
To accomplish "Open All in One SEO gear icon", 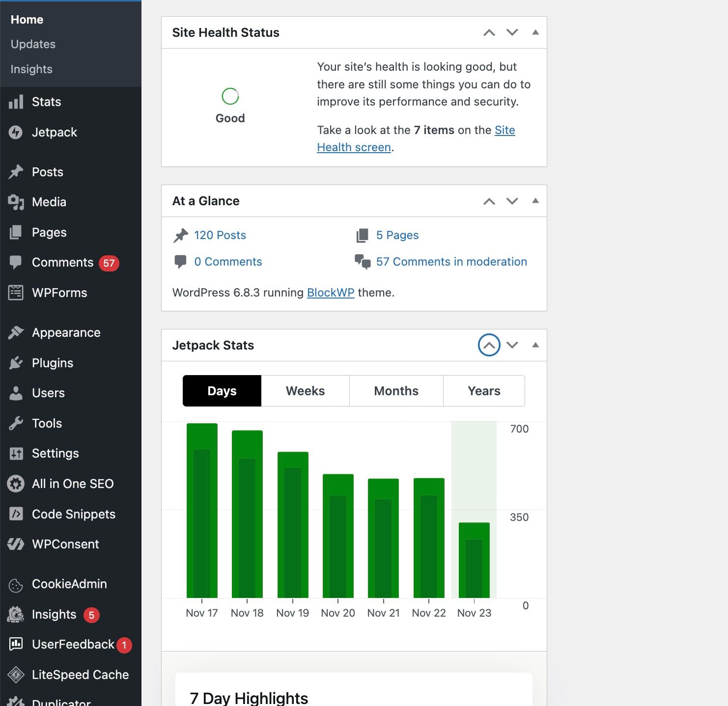I will [x=16, y=484].
